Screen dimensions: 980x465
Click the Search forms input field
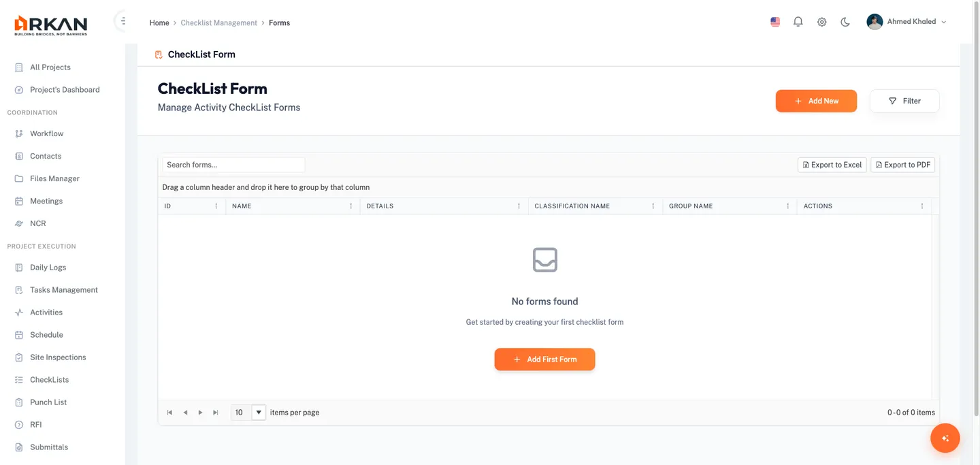point(233,164)
